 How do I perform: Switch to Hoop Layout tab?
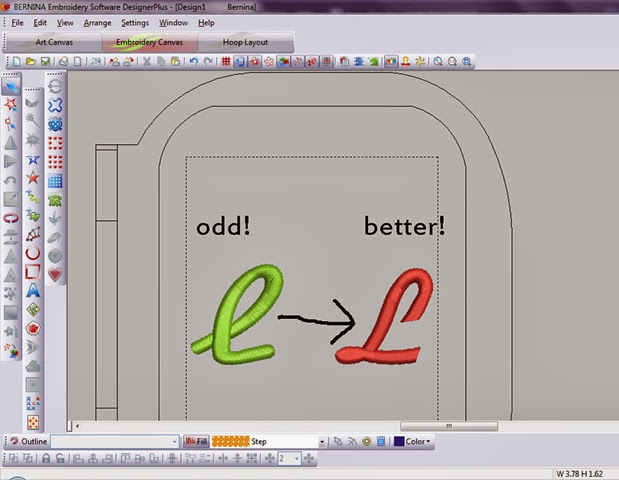click(x=245, y=42)
